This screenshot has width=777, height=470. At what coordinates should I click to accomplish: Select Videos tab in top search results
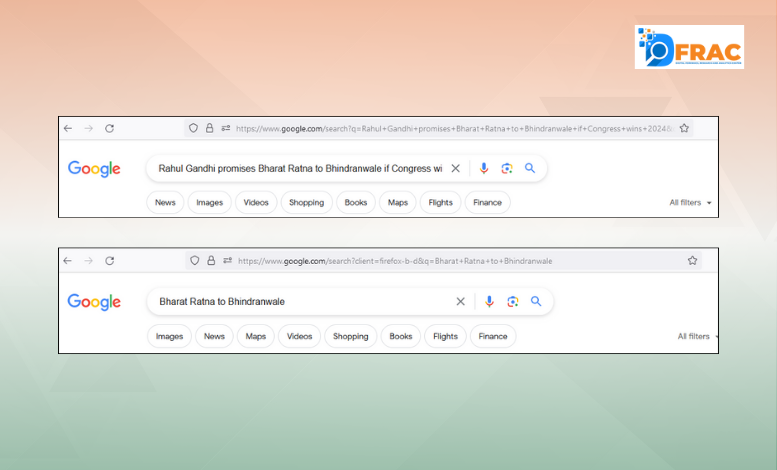point(256,202)
